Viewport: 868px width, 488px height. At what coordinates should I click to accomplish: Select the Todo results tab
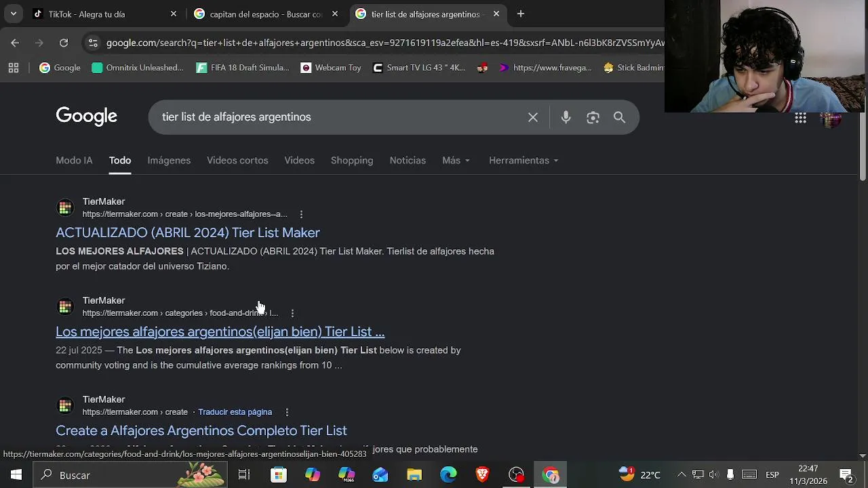(x=120, y=161)
